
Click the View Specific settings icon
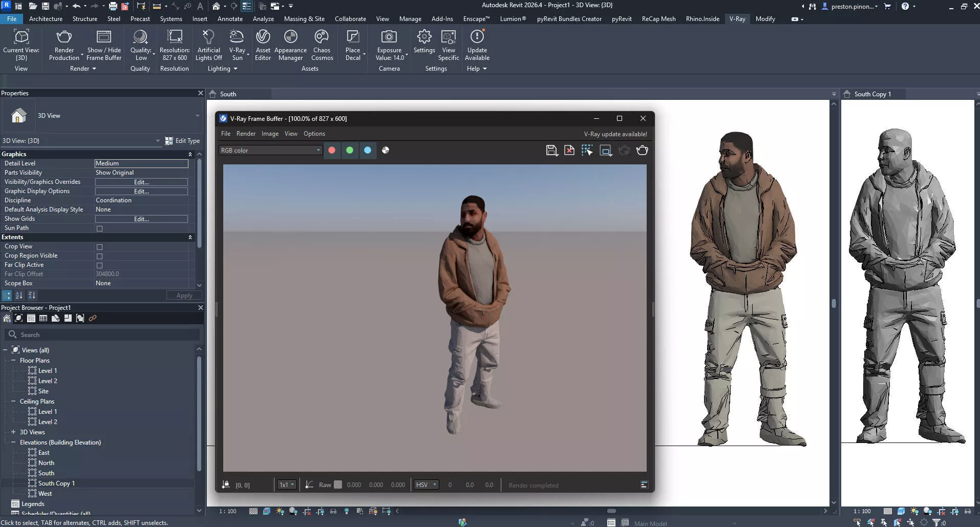pos(449,37)
